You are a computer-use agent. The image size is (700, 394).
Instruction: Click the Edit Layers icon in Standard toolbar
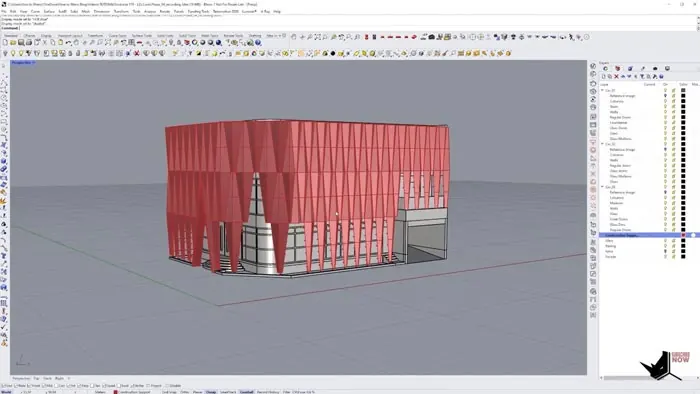pyautogui.click(x=187, y=43)
